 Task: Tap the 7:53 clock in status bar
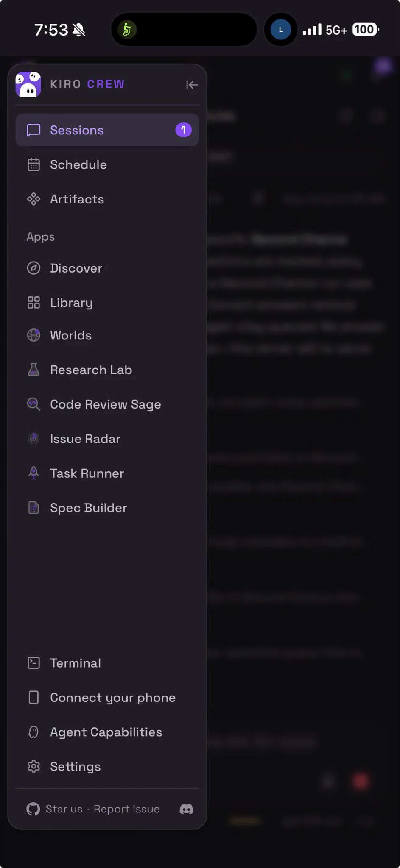[x=51, y=30]
